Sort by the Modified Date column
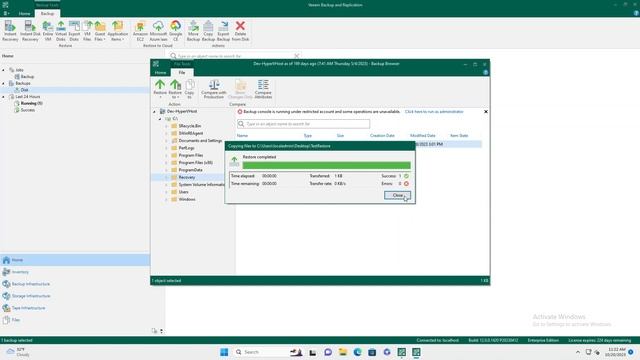 pyautogui.click(x=422, y=136)
